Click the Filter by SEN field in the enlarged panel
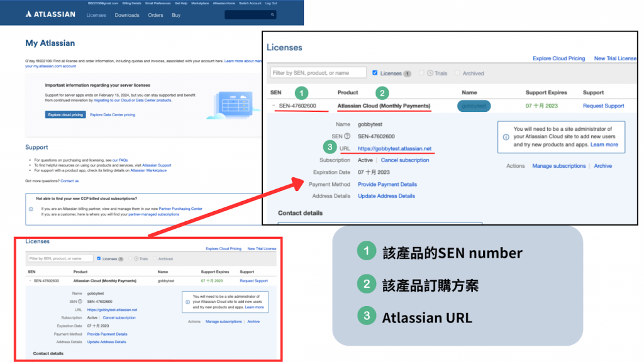The height and width of the screenshot is (362, 644). tap(318, 73)
